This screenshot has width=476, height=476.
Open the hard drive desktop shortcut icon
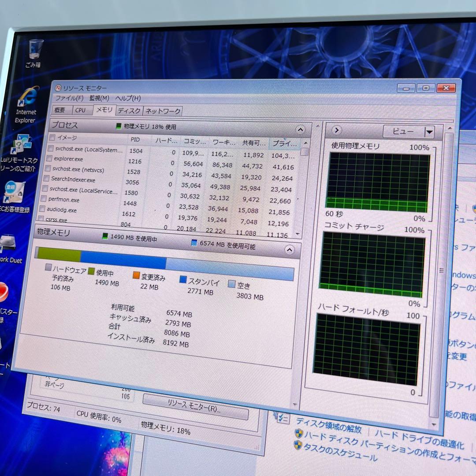pos(7,243)
